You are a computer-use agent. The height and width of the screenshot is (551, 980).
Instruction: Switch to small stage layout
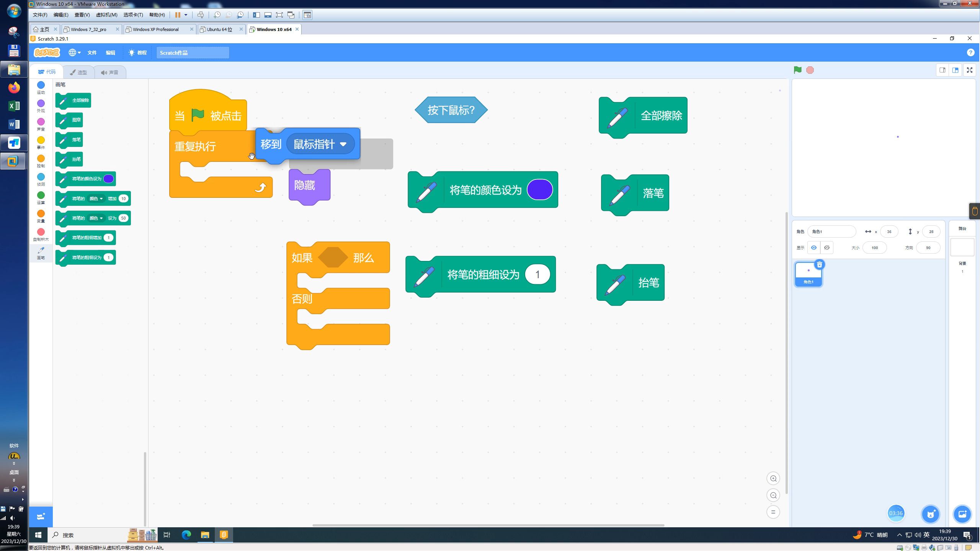[942, 70]
